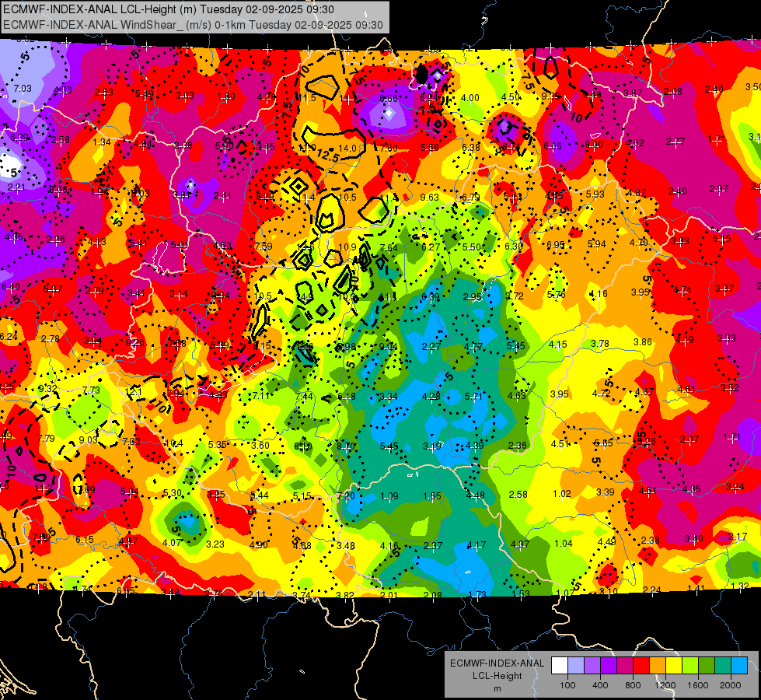Select the 3.19 grid value
Image resolution: width=761 pixels, height=700 pixels.
431,446
